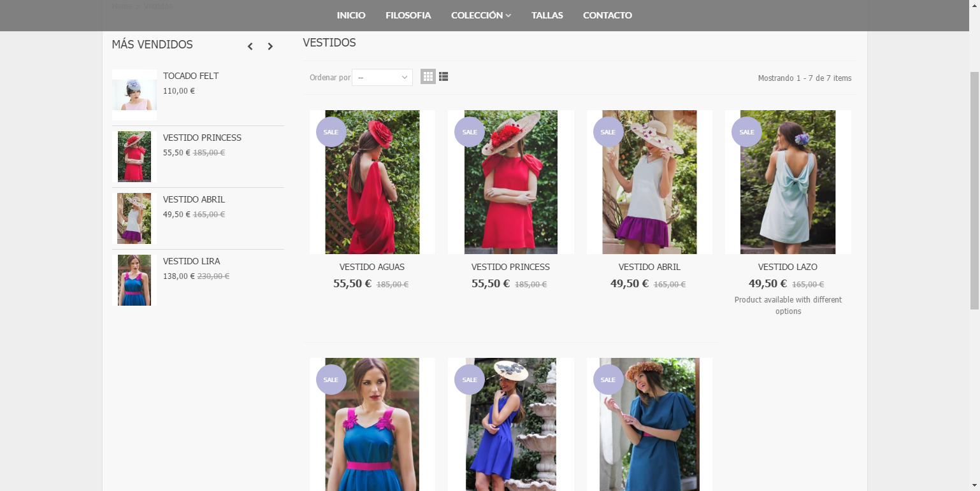Click 'Product available with different options' text
The width and height of the screenshot is (980, 491).
(x=788, y=305)
